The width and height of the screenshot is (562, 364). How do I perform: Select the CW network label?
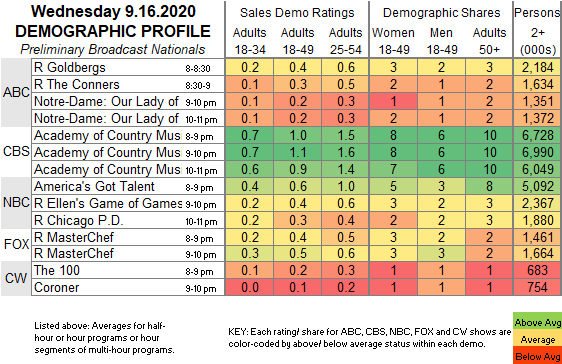coord(16,278)
